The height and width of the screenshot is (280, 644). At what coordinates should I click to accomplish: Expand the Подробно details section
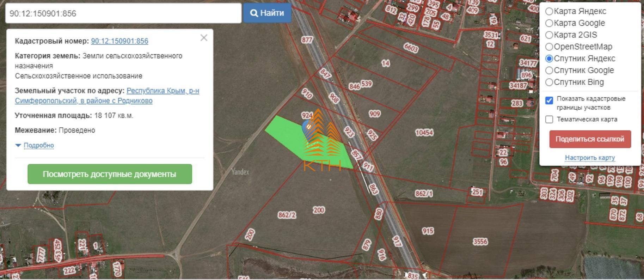pyautogui.click(x=38, y=145)
